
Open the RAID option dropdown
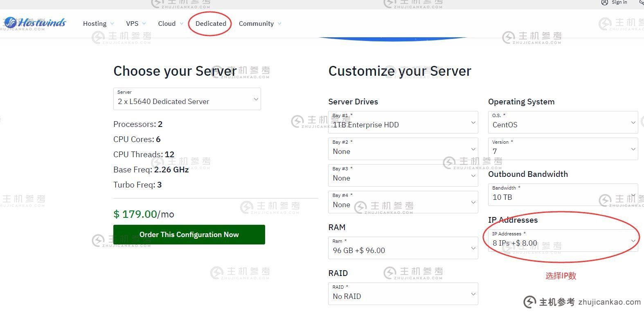coord(403,294)
